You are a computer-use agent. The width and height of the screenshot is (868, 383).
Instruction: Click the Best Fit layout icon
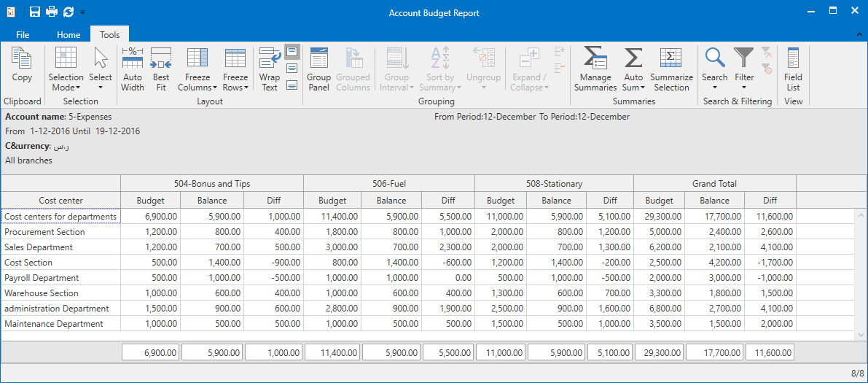(x=161, y=69)
